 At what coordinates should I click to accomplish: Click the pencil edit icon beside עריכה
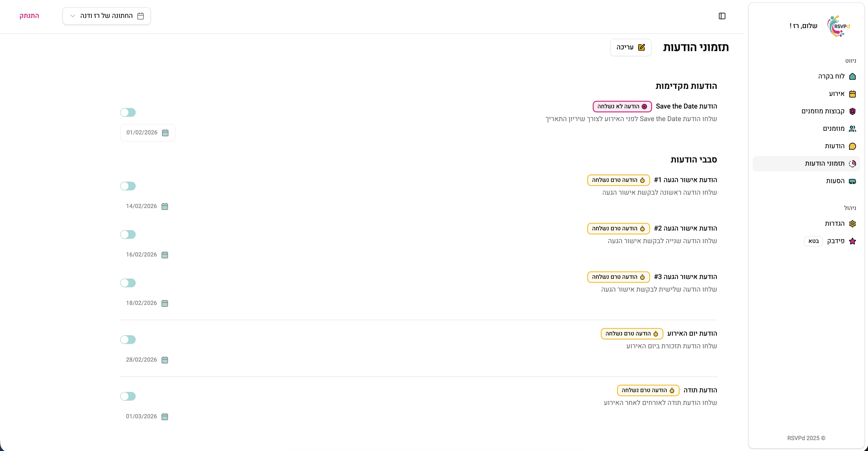[642, 47]
